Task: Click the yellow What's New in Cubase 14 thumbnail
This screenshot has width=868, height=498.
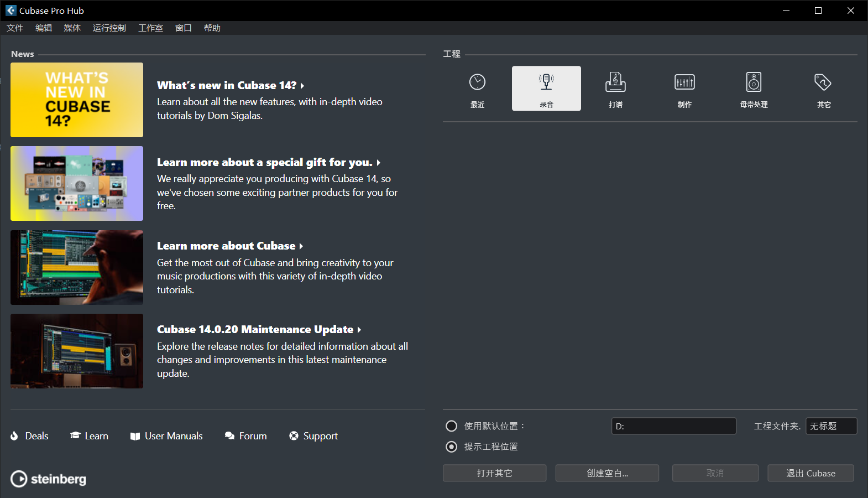Action: point(77,100)
